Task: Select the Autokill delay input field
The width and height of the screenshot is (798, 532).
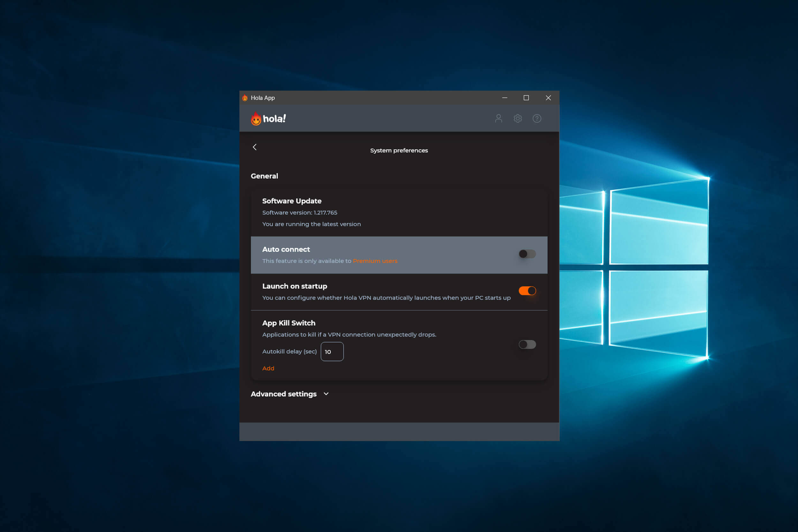Action: click(331, 351)
